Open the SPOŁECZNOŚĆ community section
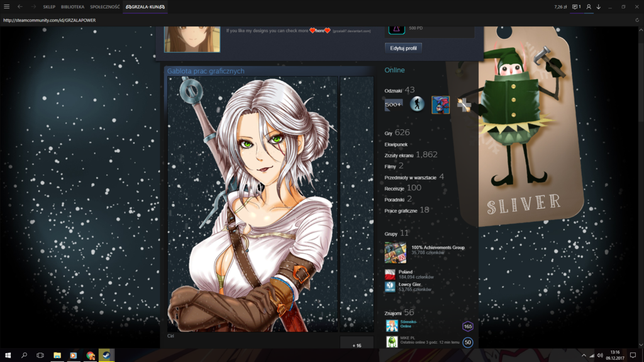This screenshot has width=644, height=362. click(105, 7)
